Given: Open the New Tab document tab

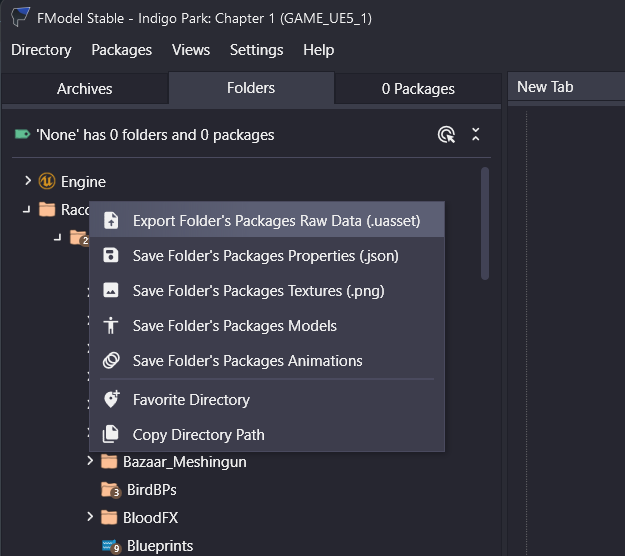Looking at the screenshot, I should pyautogui.click(x=545, y=87).
